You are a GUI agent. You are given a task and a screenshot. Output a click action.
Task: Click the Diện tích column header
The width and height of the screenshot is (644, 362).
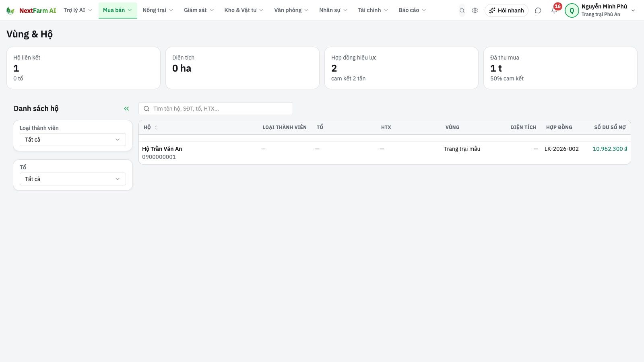tap(523, 128)
